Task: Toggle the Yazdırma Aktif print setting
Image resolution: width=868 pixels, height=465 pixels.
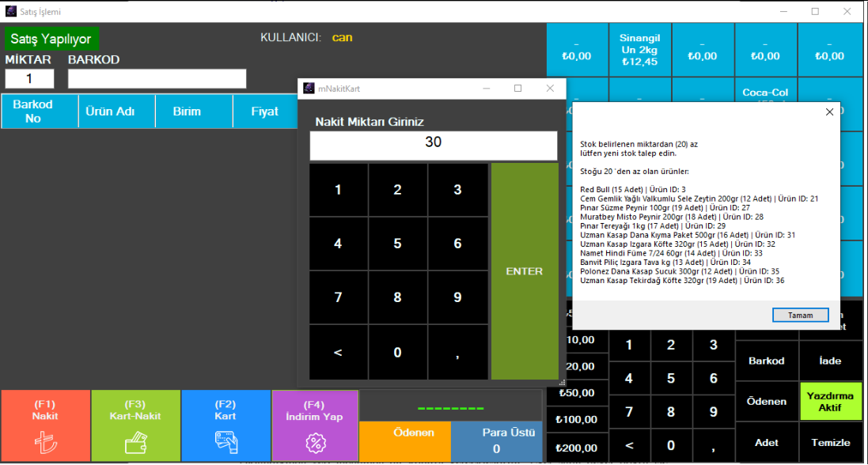Action: click(x=830, y=401)
